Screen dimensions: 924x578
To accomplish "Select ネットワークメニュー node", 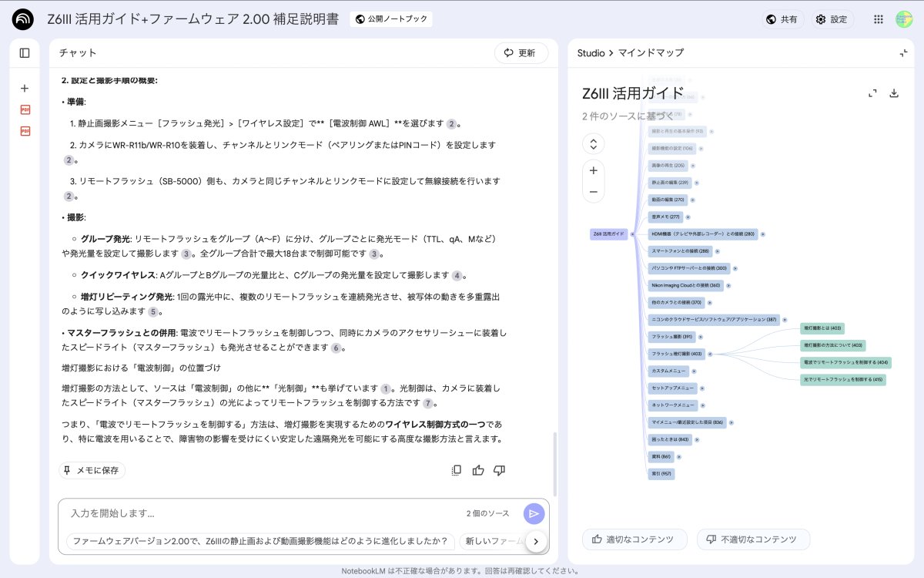I will coord(673,405).
